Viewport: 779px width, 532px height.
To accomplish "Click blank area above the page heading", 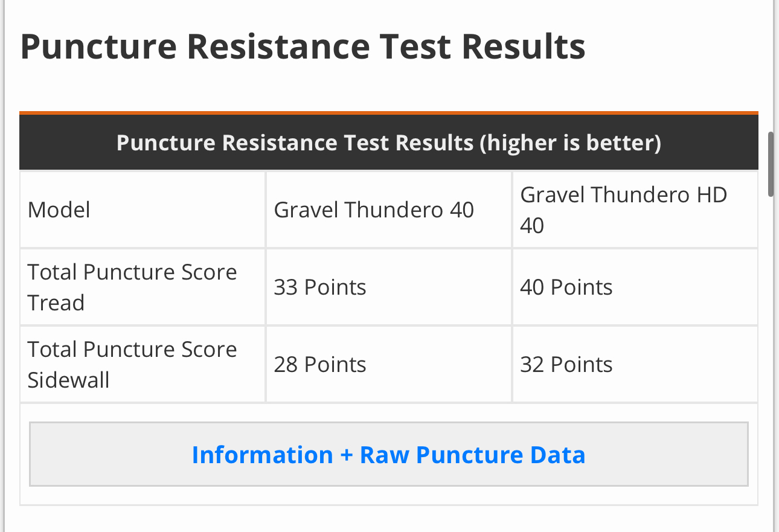I will pyautogui.click(x=388, y=11).
